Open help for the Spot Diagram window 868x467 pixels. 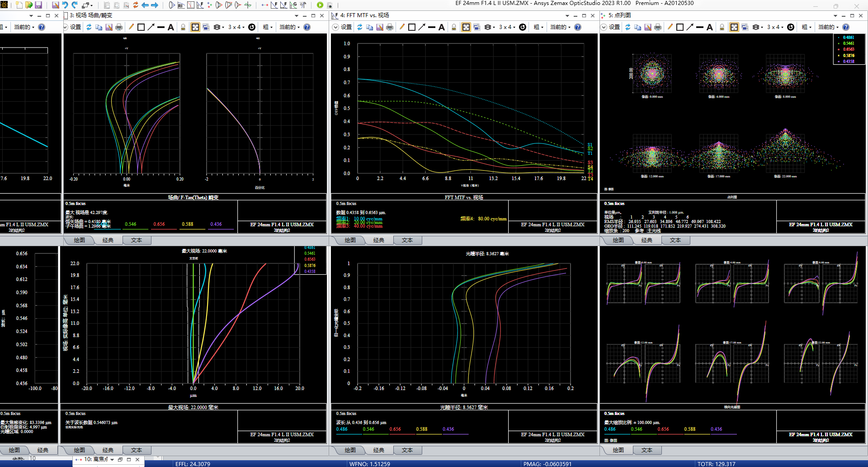[846, 27]
